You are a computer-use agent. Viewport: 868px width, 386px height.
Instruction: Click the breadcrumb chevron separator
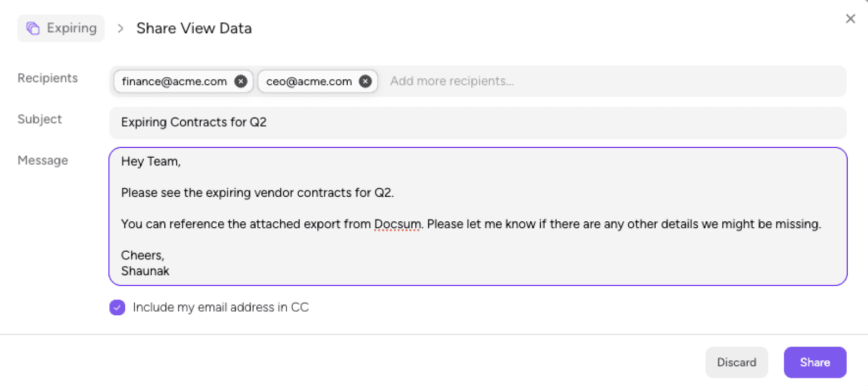click(120, 28)
